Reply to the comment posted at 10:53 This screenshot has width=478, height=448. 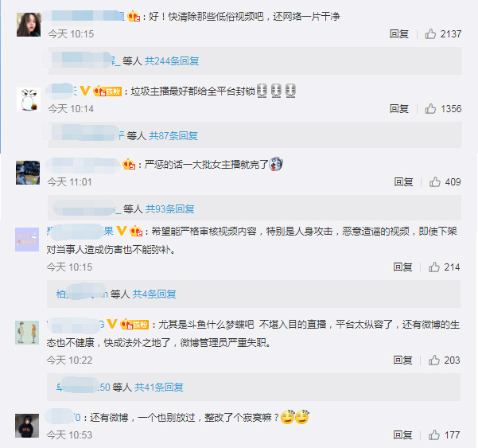click(x=402, y=435)
